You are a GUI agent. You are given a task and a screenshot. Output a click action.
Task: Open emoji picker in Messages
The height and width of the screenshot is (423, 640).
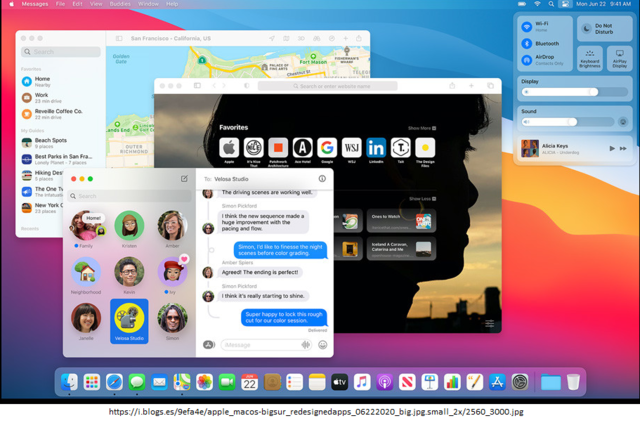(x=322, y=345)
